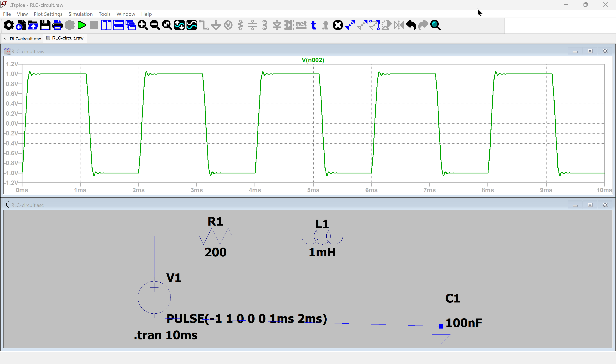Click the Autorange Y-axis icon
Screen dimensions: 616x364
(x=179, y=25)
